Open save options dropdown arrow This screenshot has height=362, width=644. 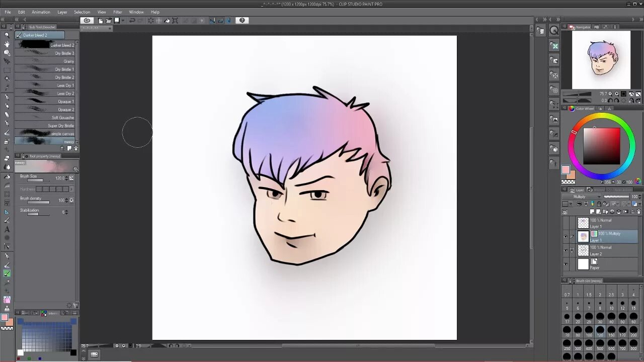coord(123,21)
